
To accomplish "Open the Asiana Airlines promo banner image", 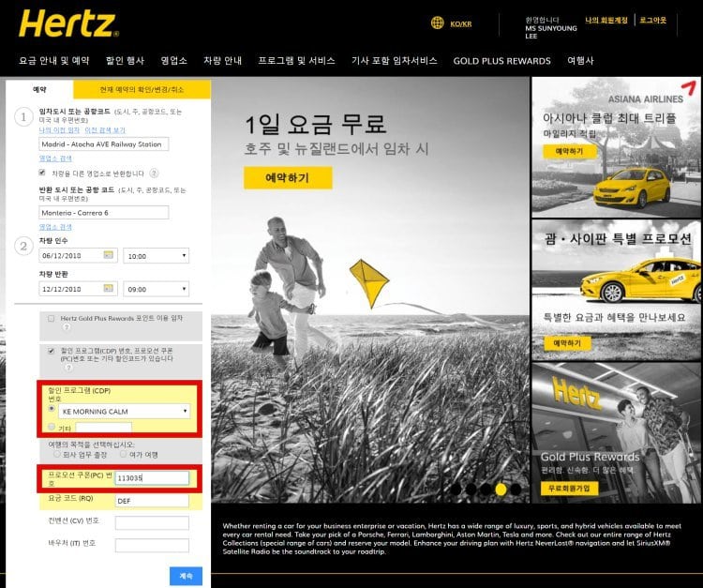I will (x=616, y=147).
